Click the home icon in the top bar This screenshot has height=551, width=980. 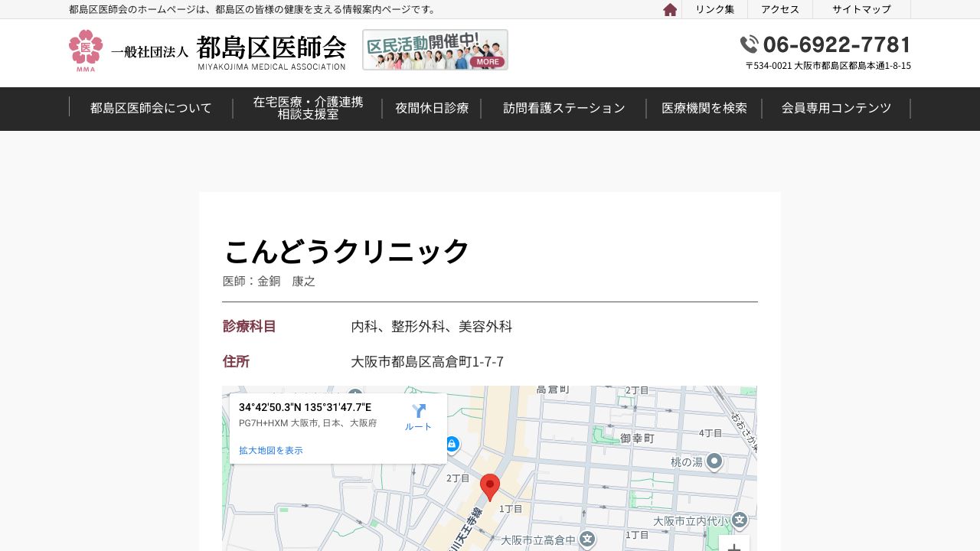(x=670, y=9)
